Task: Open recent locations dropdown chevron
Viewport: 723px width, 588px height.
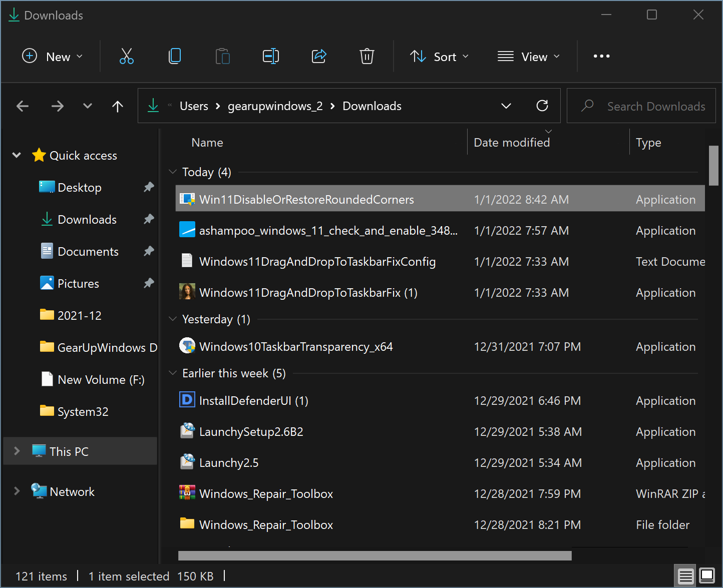Action: 88,106
